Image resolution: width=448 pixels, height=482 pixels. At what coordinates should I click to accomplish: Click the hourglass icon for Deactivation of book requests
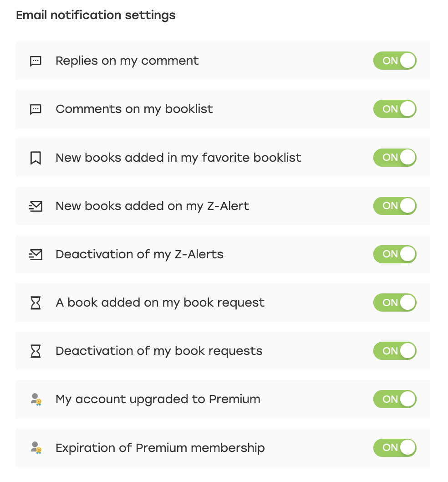tap(36, 351)
